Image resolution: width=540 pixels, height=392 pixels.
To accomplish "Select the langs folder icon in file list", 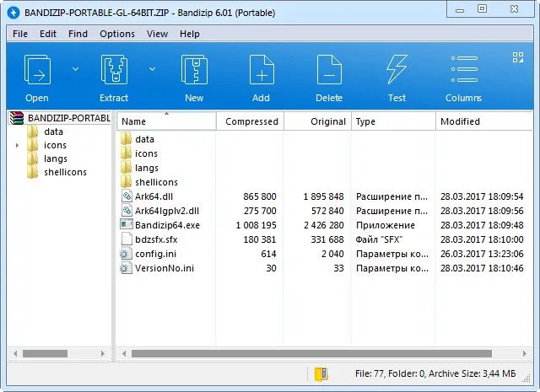I will (x=126, y=168).
